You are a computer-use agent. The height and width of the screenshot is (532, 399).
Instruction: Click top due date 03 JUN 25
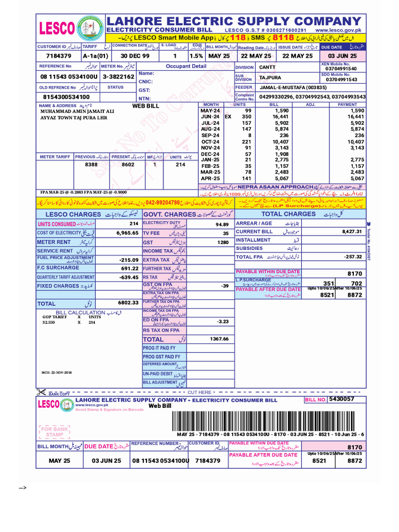click(342, 56)
